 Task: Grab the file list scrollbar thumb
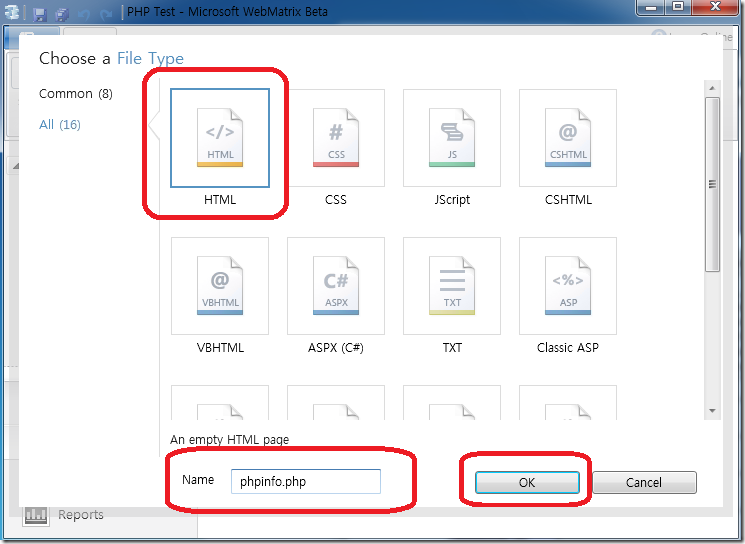pyautogui.click(x=712, y=184)
